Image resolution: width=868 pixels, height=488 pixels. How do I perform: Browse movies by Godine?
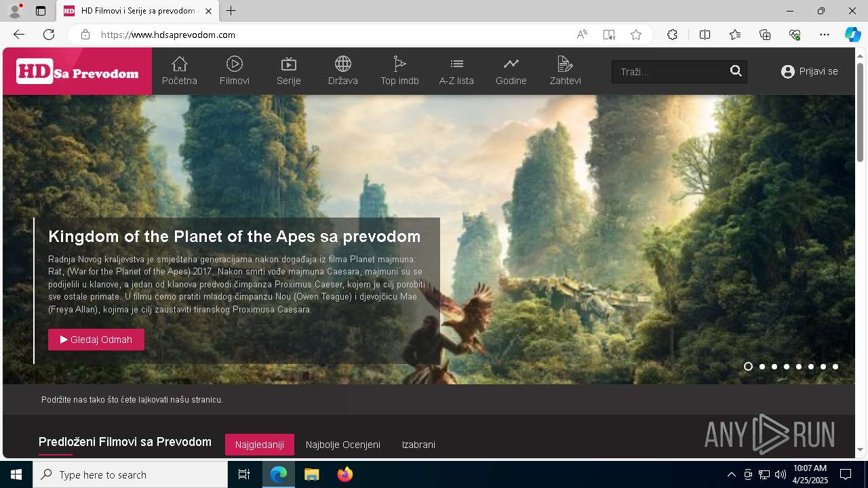(511, 71)
